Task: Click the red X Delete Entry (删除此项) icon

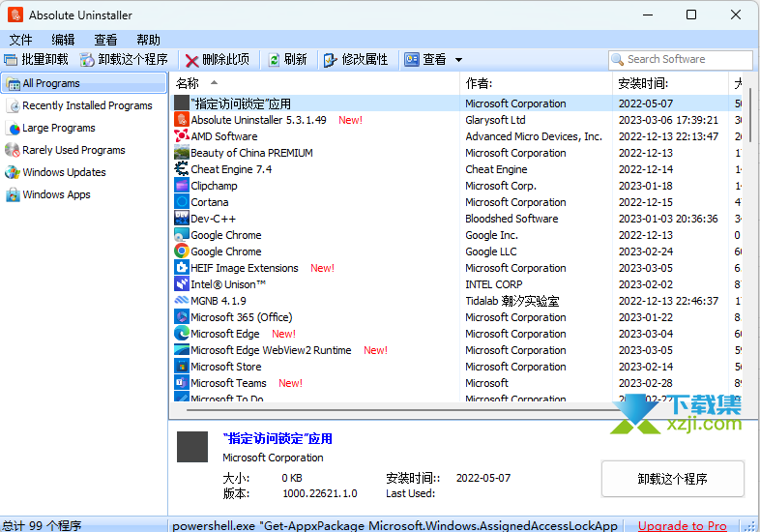Action: pos(192,61)
